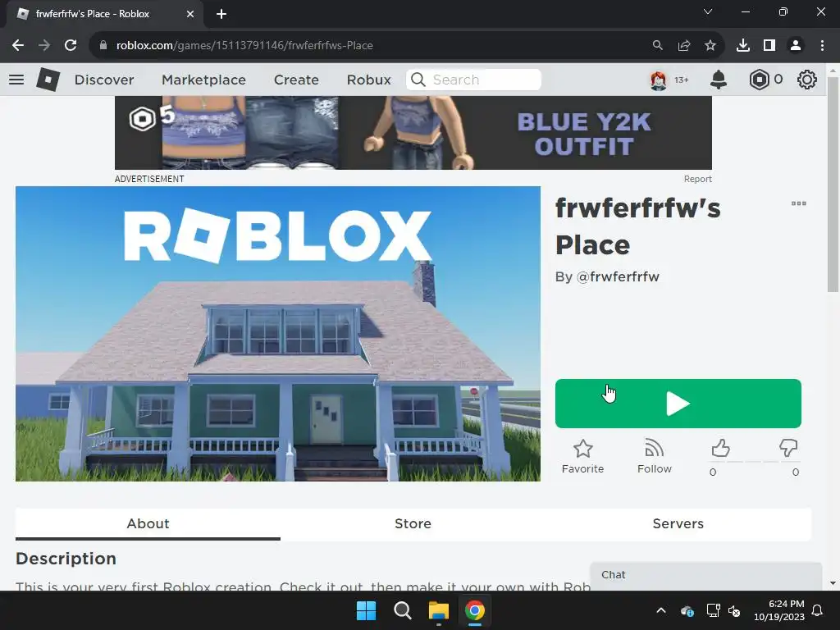The image size is (840, 630).
Task: Open the network status tray icon
Action: pyautogui.click(x=713, y=610)
